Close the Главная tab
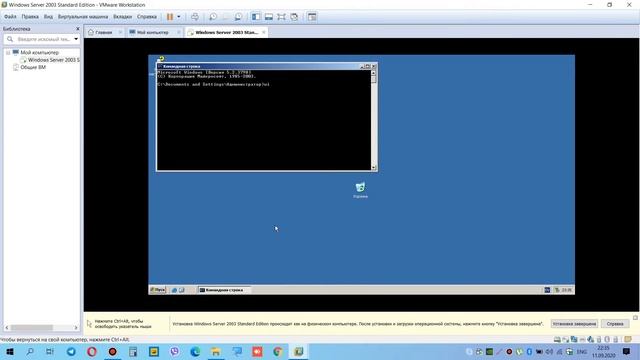This screenshot has height=360, width=640. (120, 32)
